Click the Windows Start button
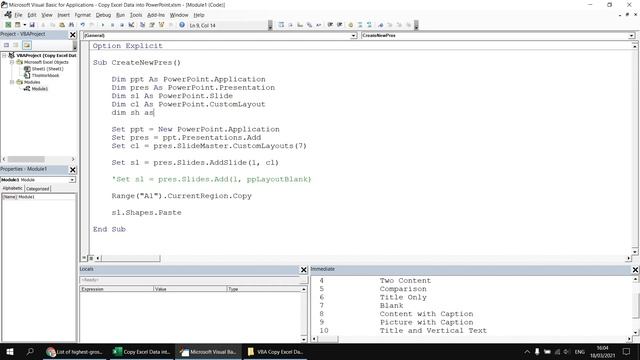This screenshot has width=640, height=360. pyautogui.click(x=10, y=351)
